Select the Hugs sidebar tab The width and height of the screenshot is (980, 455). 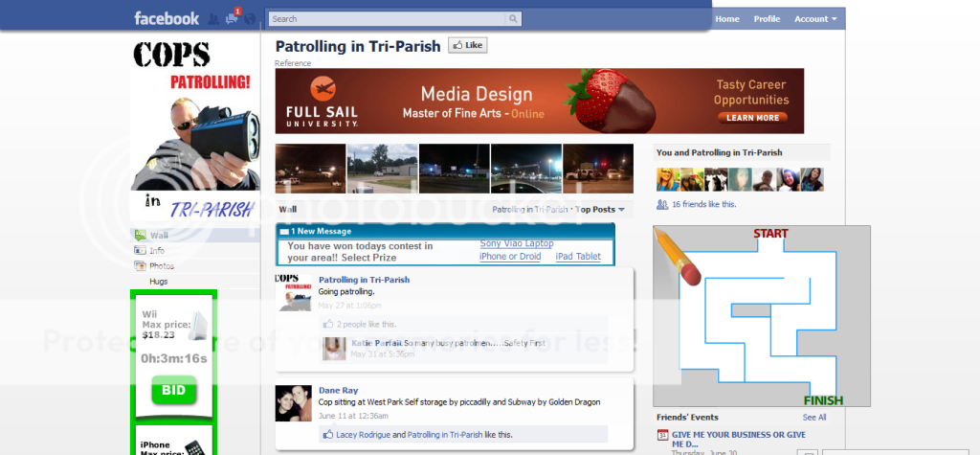(159, 282)
